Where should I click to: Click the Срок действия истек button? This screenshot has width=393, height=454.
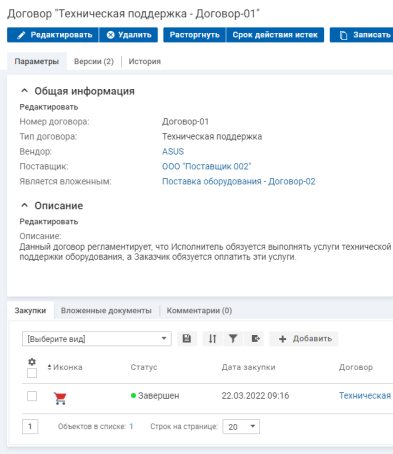275,35
